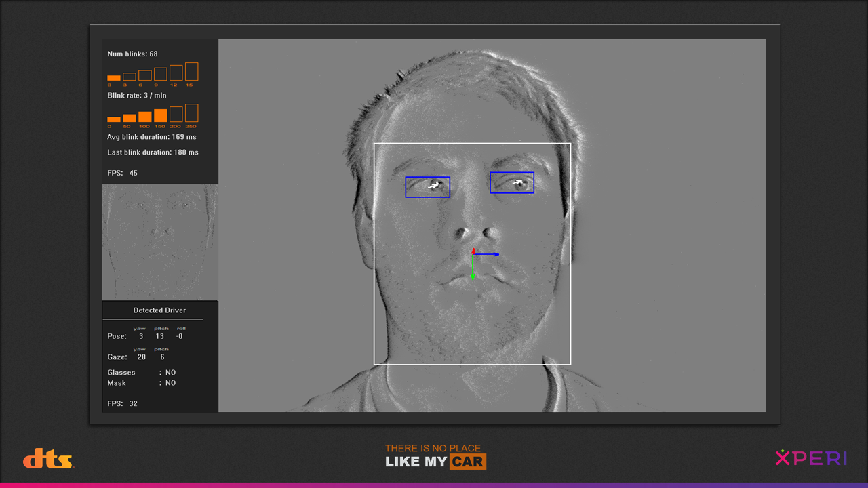868x488 pixels.
Task: Click the Num blinks: 68 readout
Action: [x=132, y=54]
